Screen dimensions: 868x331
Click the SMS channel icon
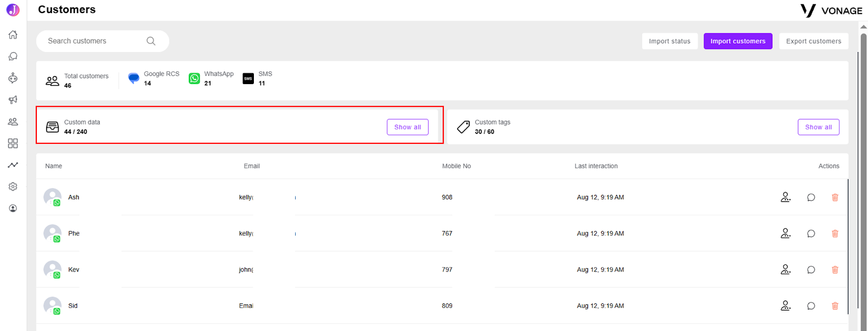248,78
